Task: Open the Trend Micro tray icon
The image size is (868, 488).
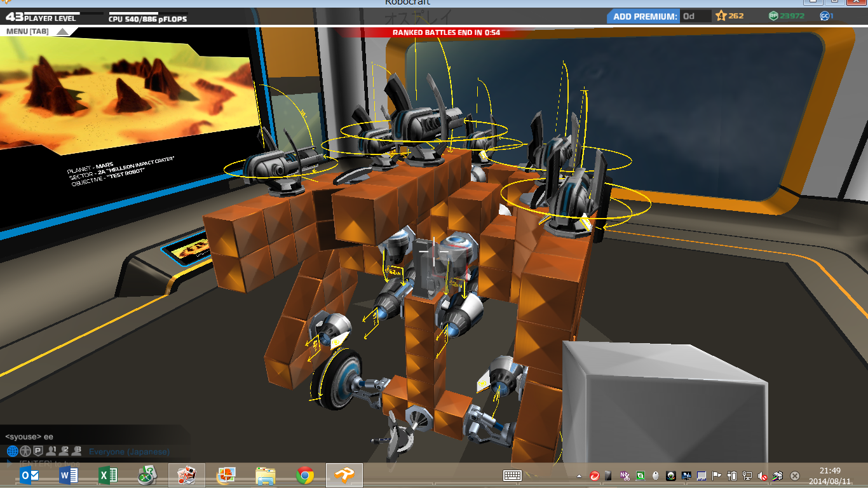Action: point(595,475)
